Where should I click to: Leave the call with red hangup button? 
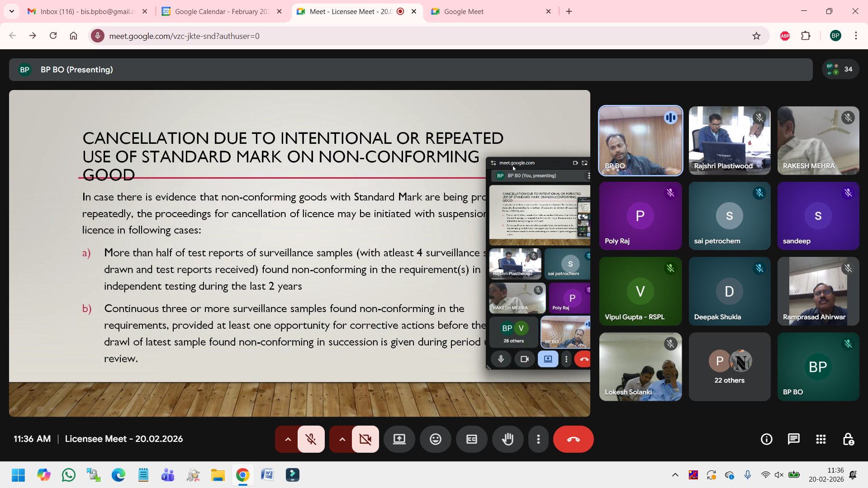pos(573,439)
